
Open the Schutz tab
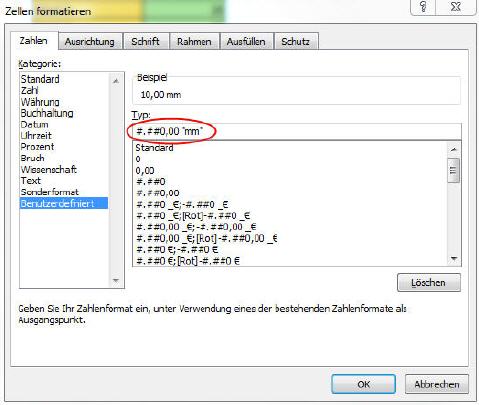coord(295,42)
